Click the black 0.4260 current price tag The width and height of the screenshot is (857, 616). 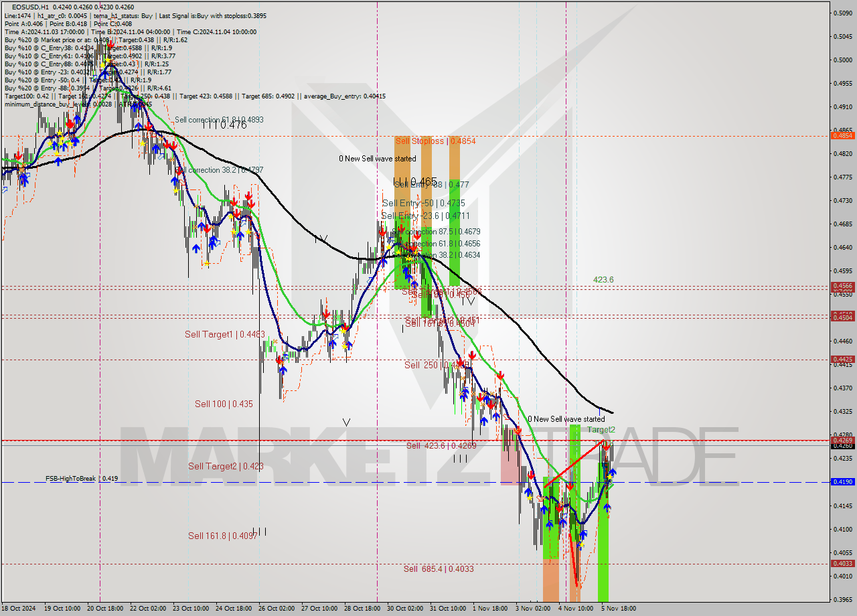click(x=842, y=445)
